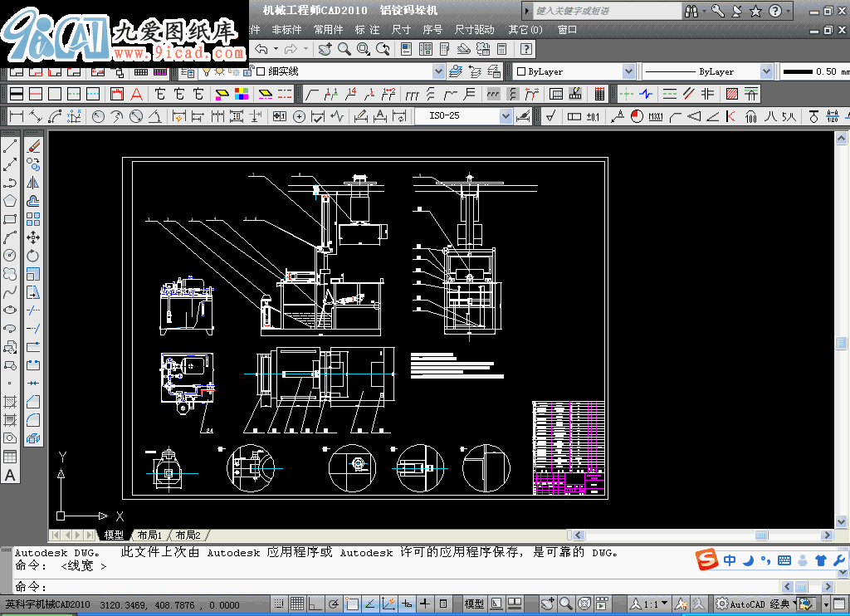Select the Rotate tool

point(33,256)
